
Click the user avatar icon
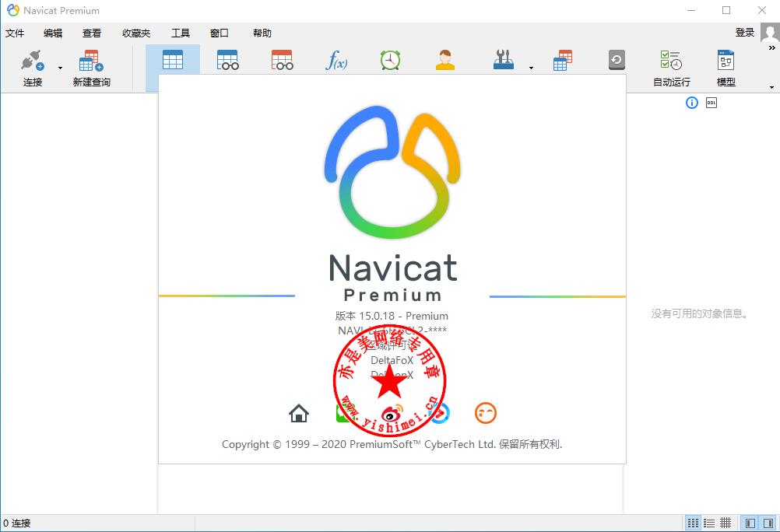(770, 33)
